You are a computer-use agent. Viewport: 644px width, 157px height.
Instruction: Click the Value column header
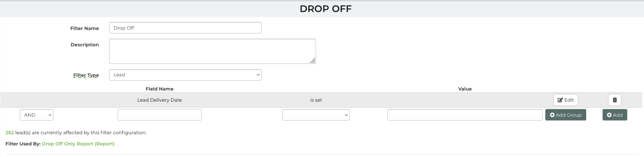(x=465, y=89)
